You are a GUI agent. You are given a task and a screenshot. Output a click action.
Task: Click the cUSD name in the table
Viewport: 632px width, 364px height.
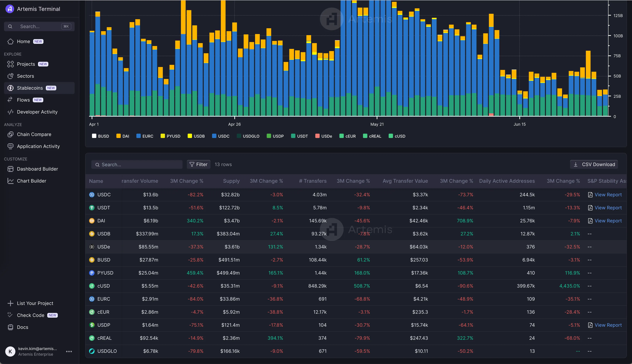point(104,286)
